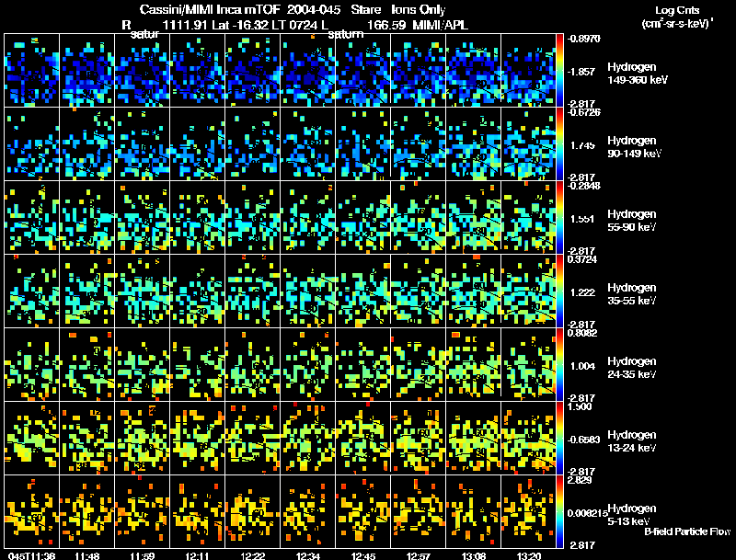Image resolution: width=736 pixels, height=560 pixels.
Task: Click the '13:08' time label
Action: (473, 555)
